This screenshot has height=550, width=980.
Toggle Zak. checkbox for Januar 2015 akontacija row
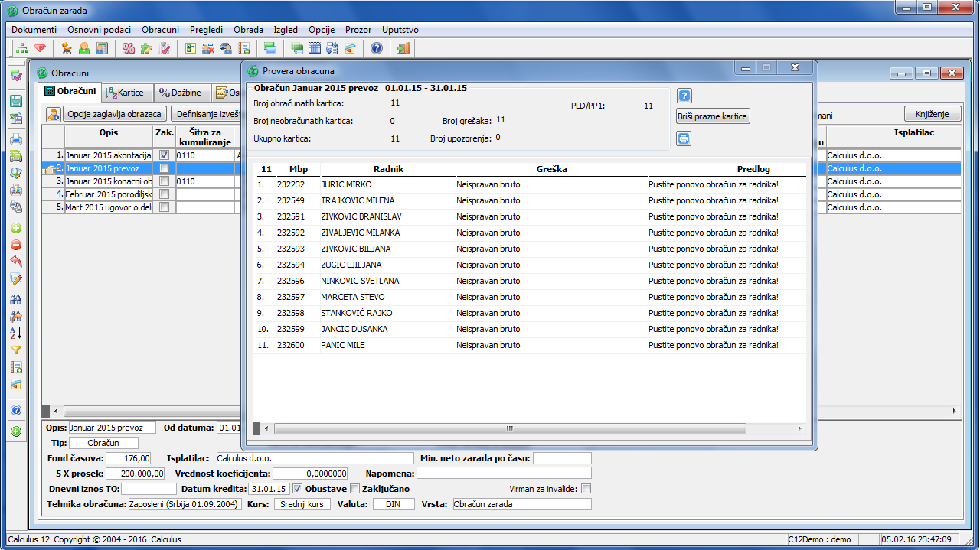click(x=164, y=155)
